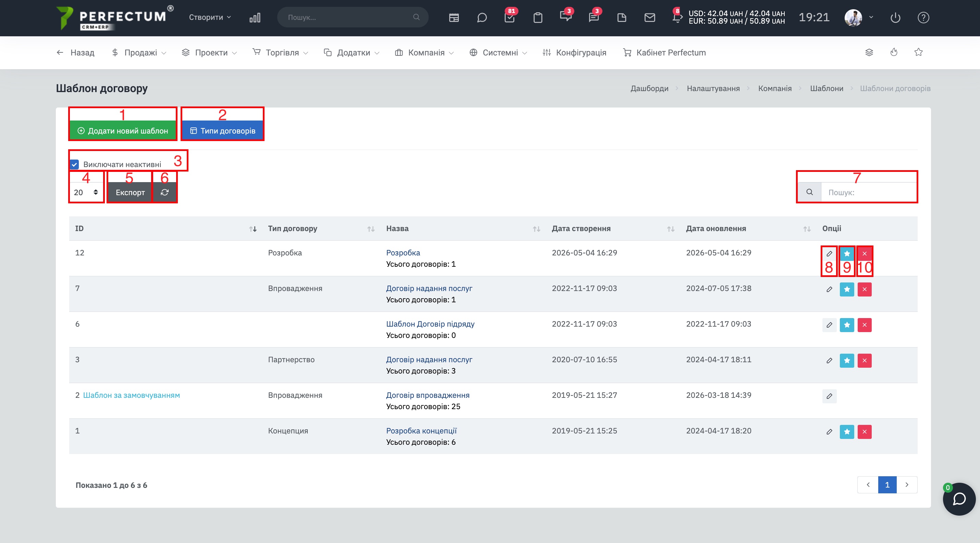Go to Дашборди breadcrumb
Viewport: 980px width, 543px height.
(649, 89)
